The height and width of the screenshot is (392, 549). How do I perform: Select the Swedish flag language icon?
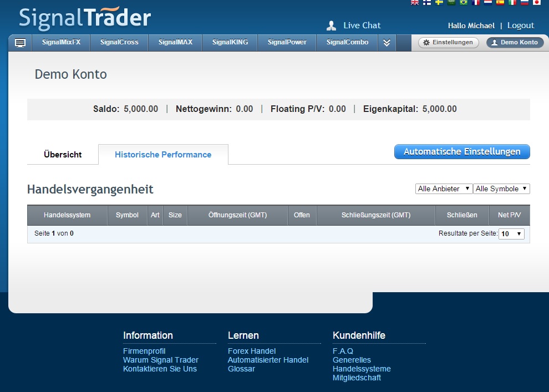coord(439,2)
